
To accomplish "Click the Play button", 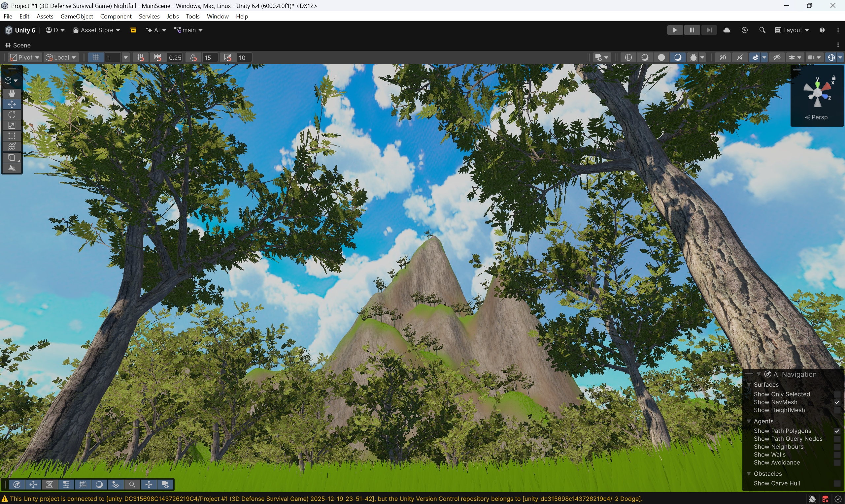I will 674,30.
